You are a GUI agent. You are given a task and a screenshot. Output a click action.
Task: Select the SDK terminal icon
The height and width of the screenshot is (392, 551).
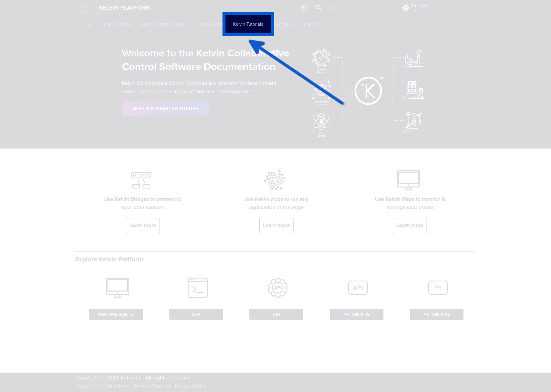[x=197, y=287]
